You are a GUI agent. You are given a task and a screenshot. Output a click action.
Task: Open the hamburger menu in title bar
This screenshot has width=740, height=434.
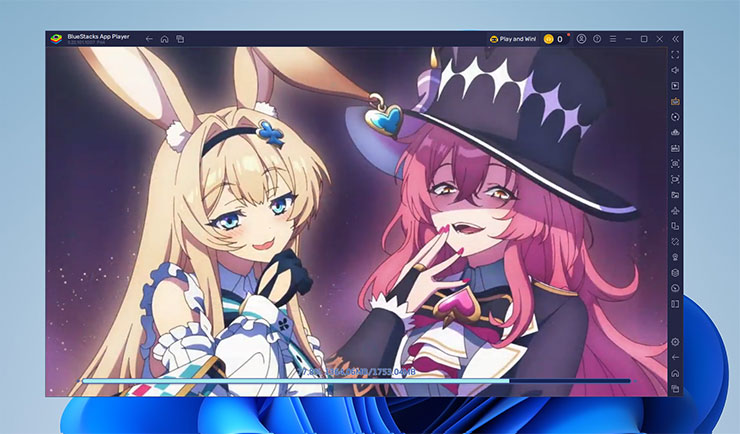click(x=613, y=39)
